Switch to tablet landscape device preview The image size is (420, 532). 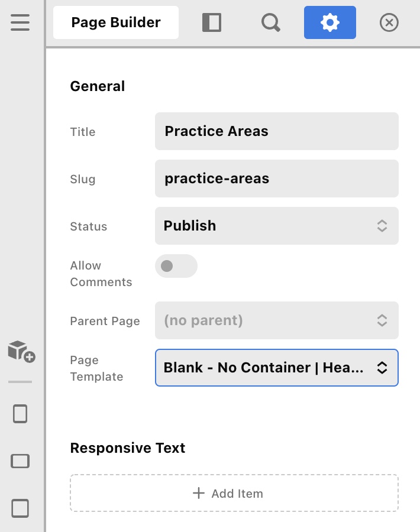20,461
